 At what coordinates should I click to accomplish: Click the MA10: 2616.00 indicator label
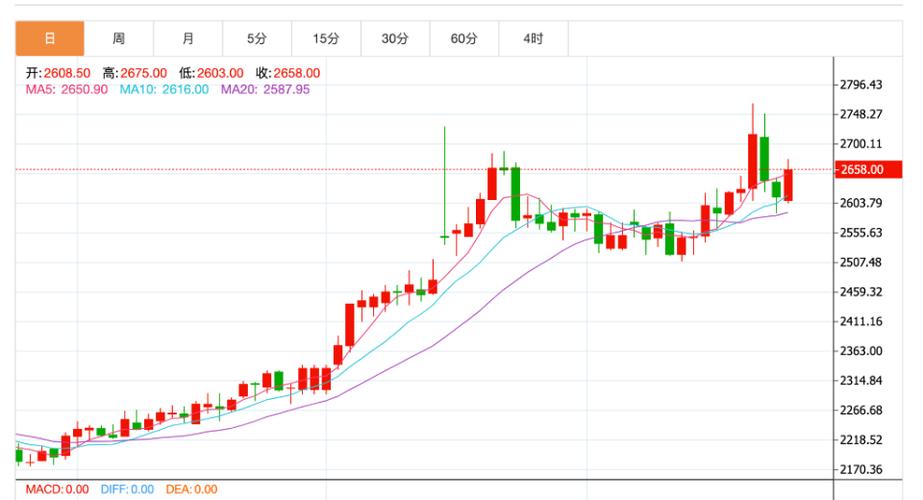point(164,89)
